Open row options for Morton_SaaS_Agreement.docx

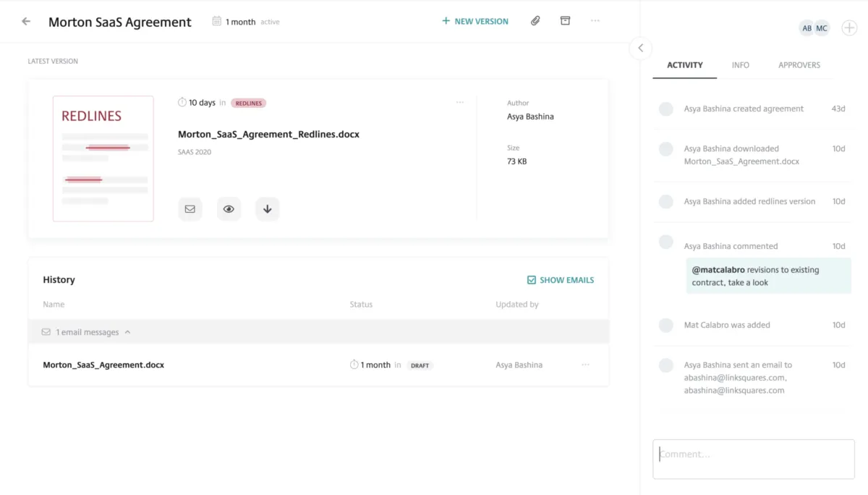(585, 365)
